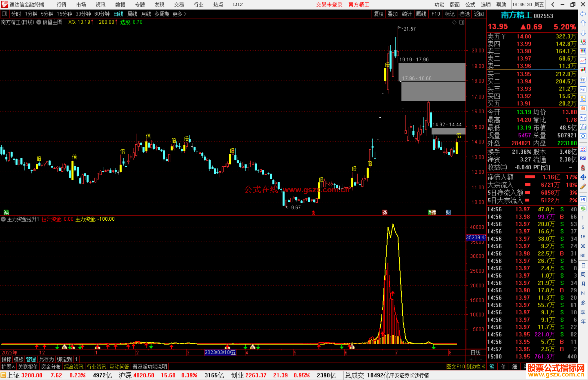Click the 财 marker below the candlesticks
The width and height of the screenshot is (588, 380).
pyautogui.click(x=448, y=212)
